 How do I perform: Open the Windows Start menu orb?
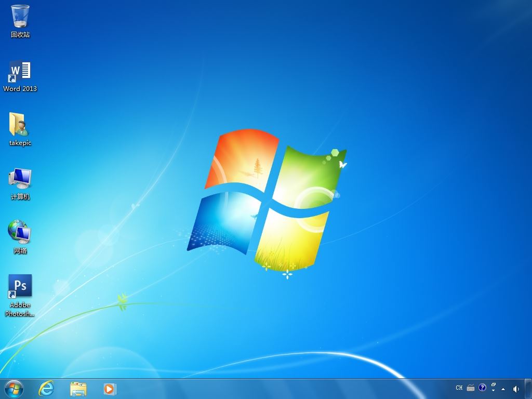pyautogui.click(x=14, y=389)
